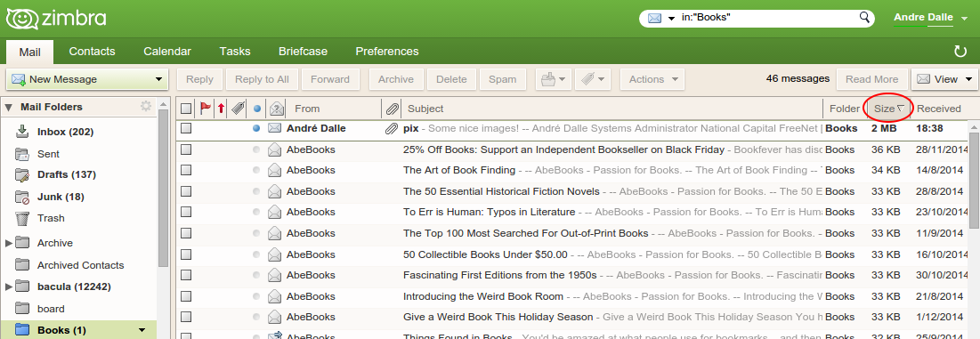The width and height of the screenshot is (980, 339).
Task: Click the Read More button
Action: (x=871, y=79)
